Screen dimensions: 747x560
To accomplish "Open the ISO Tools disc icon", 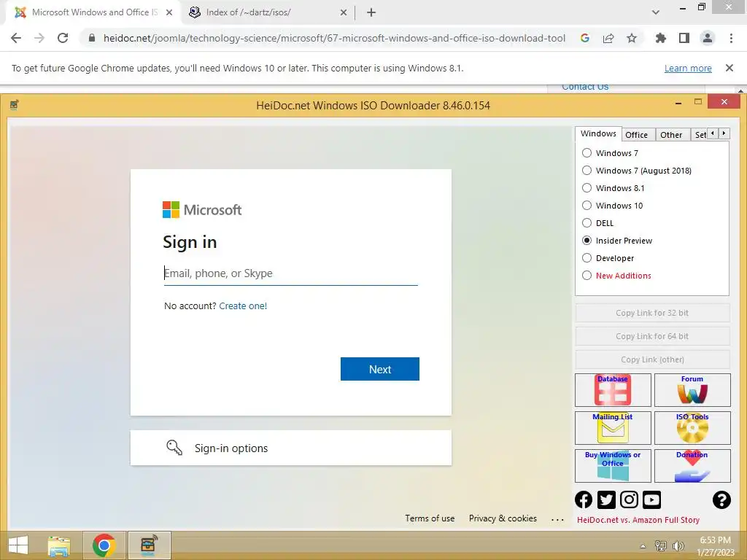I will coord(692,427).
